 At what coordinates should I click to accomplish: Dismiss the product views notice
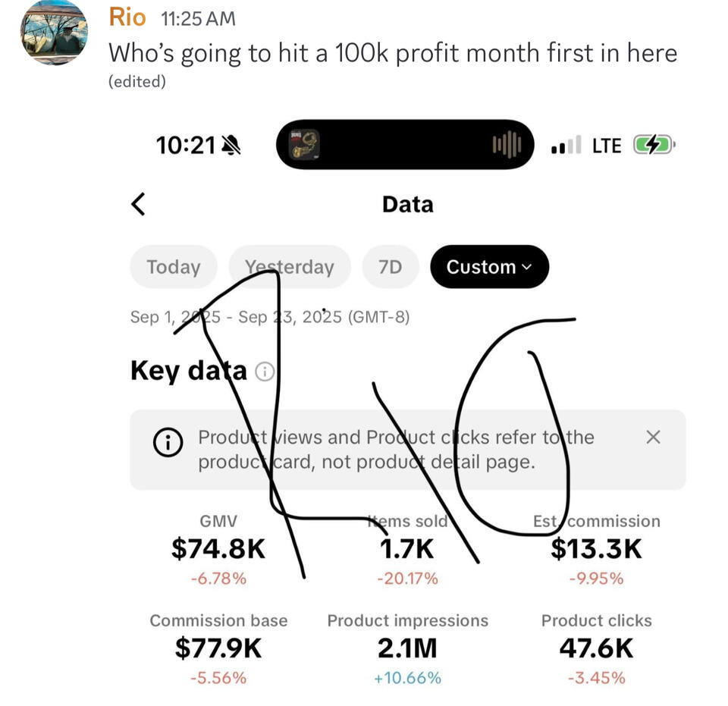tap(652, 437)
